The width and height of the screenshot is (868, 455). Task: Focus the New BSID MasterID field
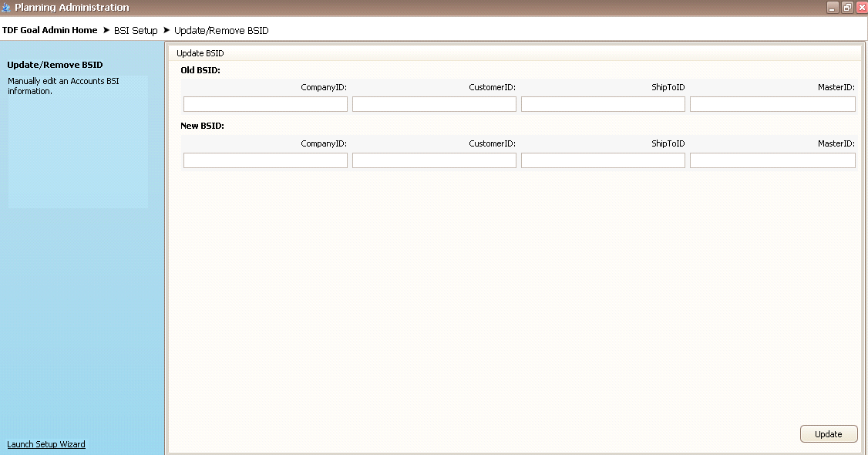pyautogui.click(x=772, y=160)
